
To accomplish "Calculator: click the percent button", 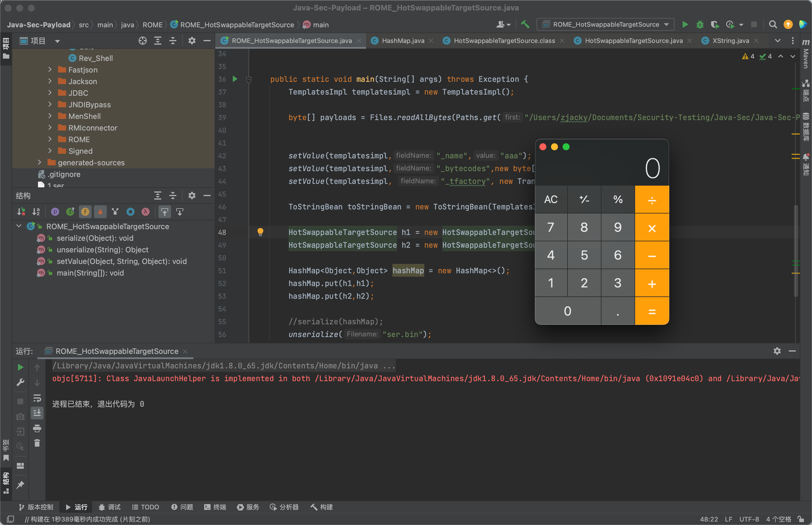I will [618, 200].
